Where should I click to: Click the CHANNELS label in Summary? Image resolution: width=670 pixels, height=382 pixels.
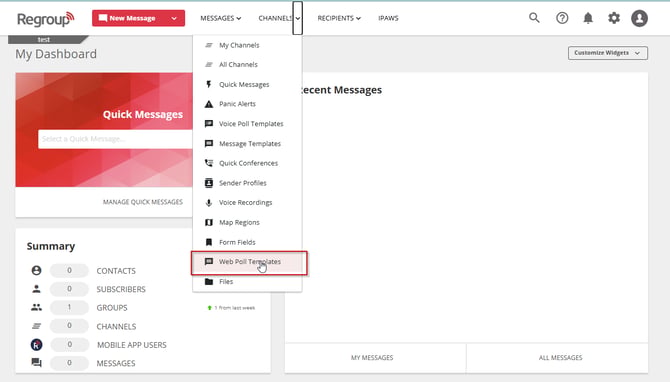(x=116, y=326)
